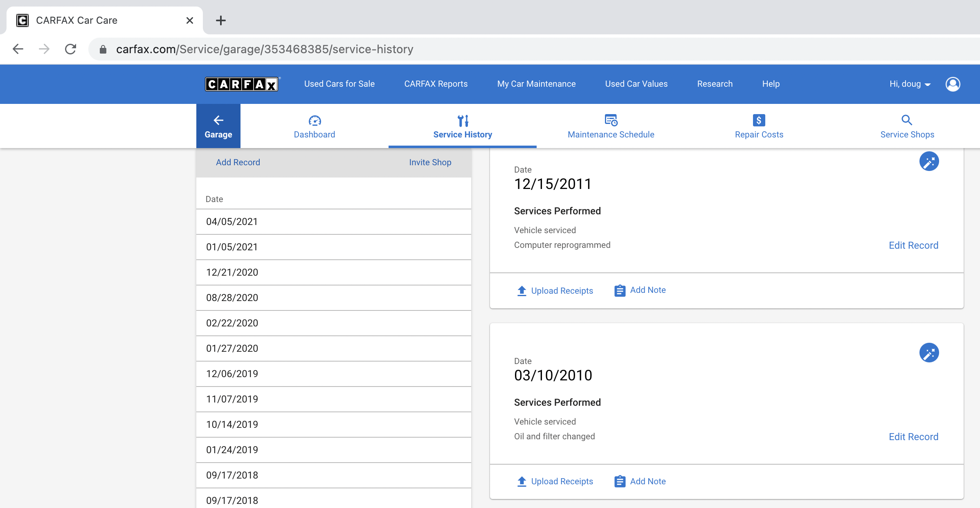
Task: Click the Service History wrench icon
Action: coord(463,120)
